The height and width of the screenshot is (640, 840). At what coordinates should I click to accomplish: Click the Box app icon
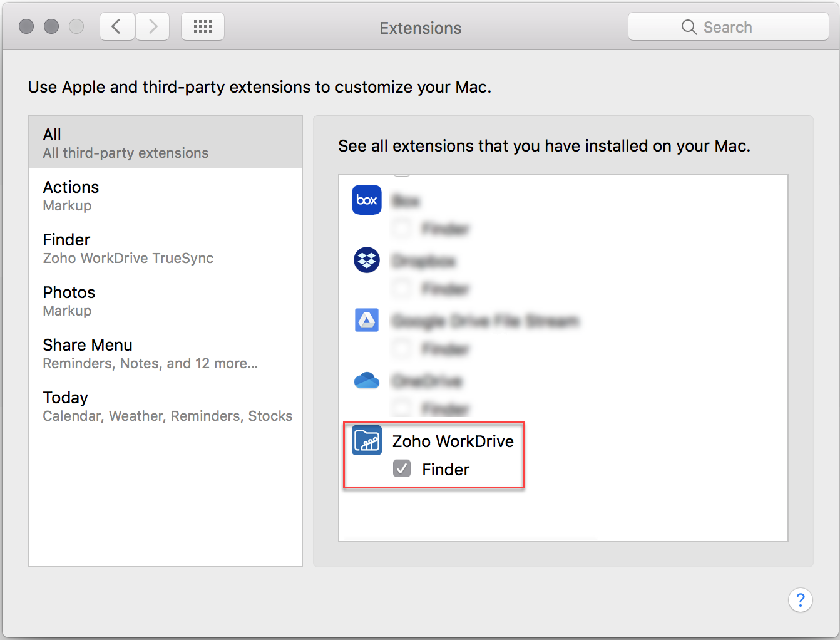[x=367, y=200]
